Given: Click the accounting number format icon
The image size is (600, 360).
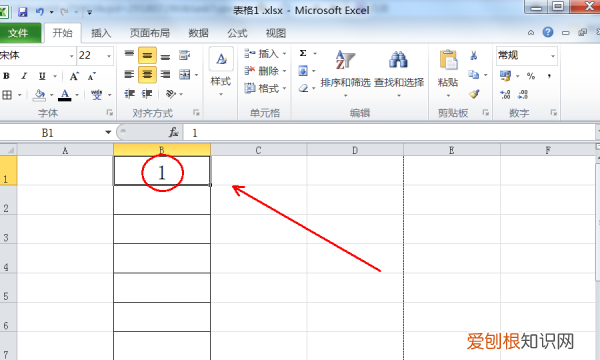Looking at the screenshot, I should tap(505, 76).
